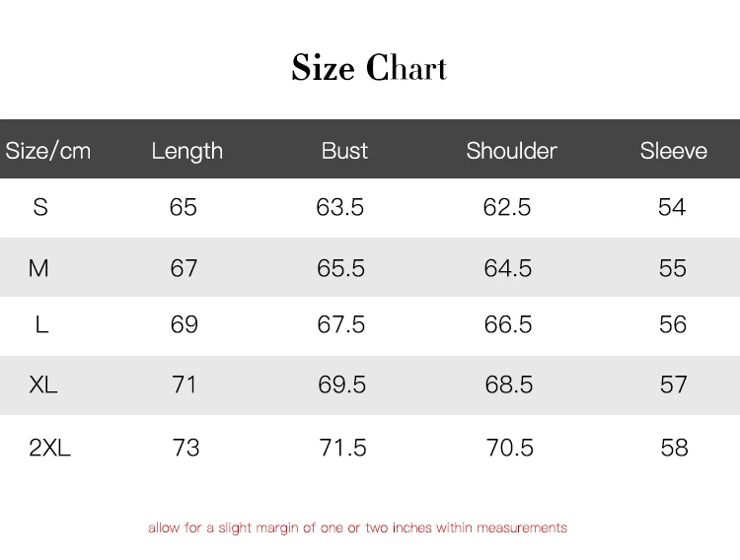Select the S size row label

pyautogui.click(x=40, y=207)
